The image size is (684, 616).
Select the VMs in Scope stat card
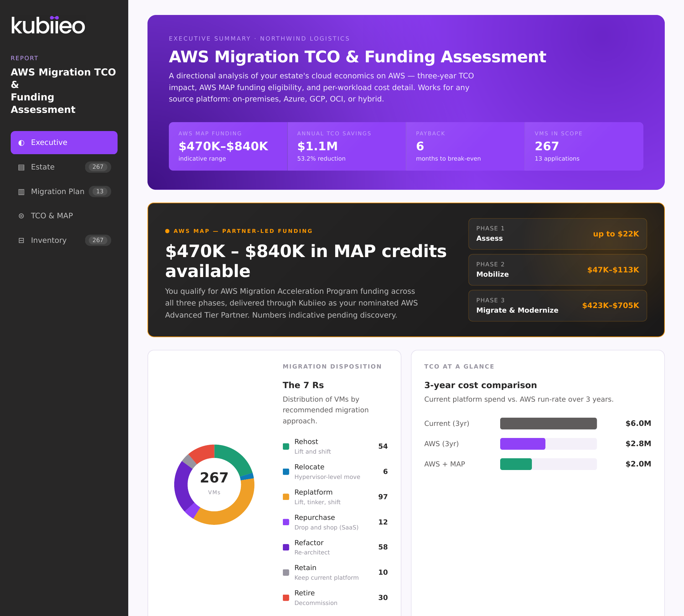click(584, 146)
